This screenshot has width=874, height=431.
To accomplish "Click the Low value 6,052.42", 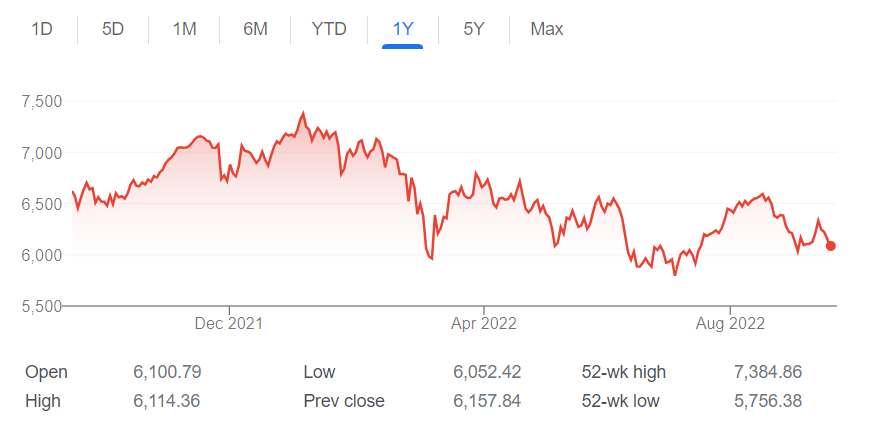I will click(x=487, y=372).
